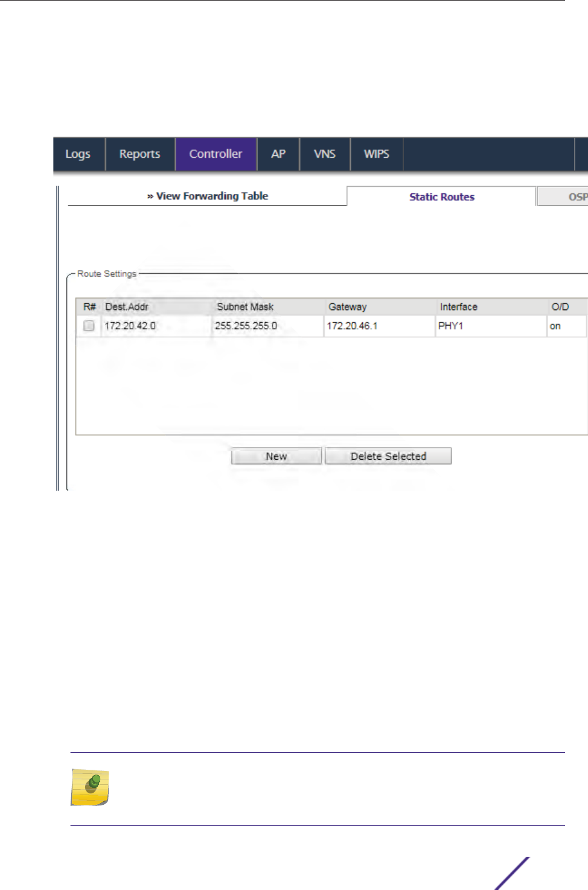Check the route 172.20.42.0 checkbox
This screenshot has width=588, height=890.
click(89, 326)
